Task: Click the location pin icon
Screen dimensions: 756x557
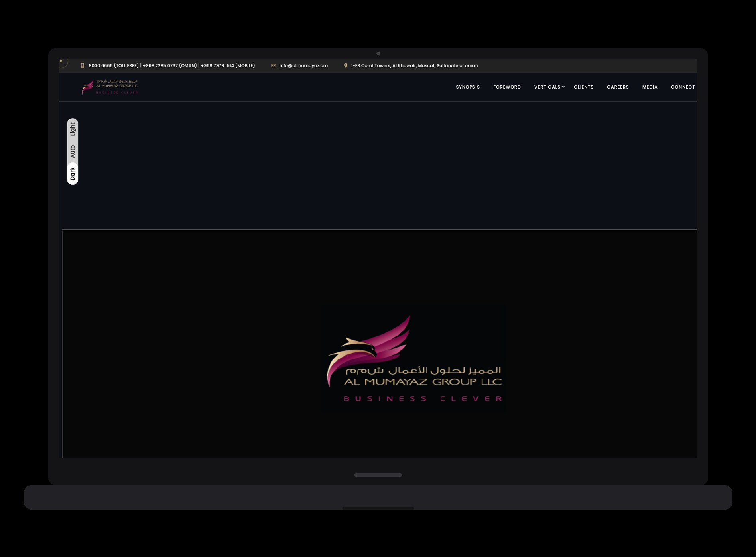Action: 346,66
